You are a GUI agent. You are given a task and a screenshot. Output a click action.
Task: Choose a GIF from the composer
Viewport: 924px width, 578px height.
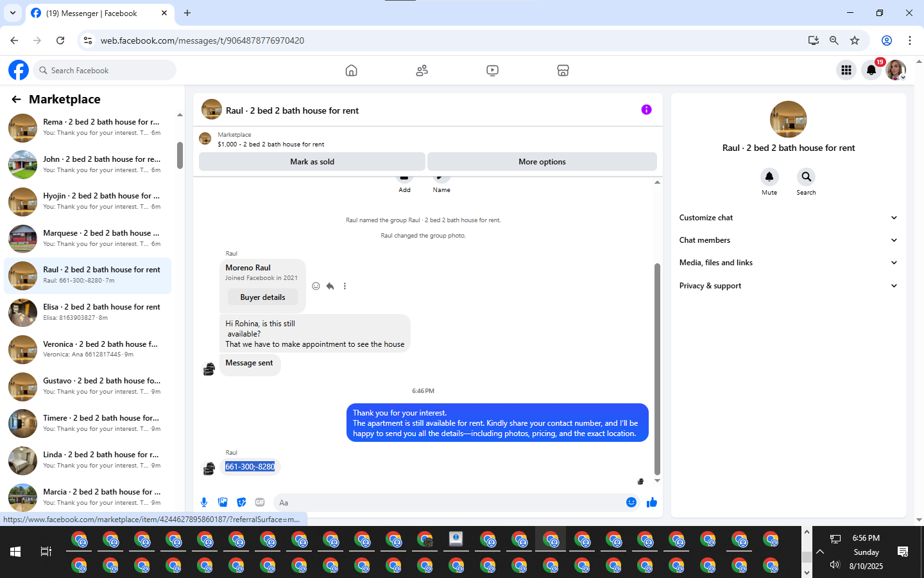[260, 502]
